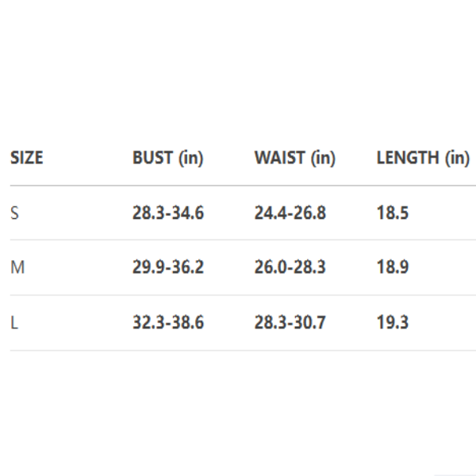Click the WAIST (in) column header
Image resolution: width=476 pixels, height=476 pixels.
click(294, 158)
